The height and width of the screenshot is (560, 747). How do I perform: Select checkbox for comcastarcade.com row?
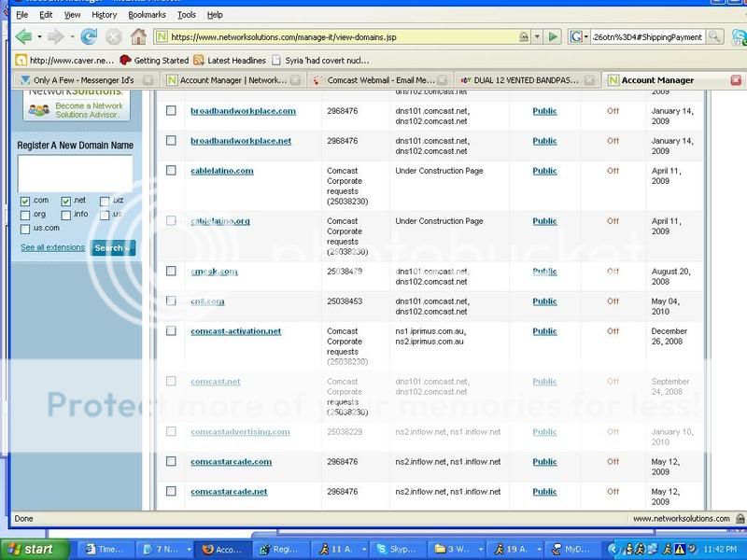tap(171, 461)
